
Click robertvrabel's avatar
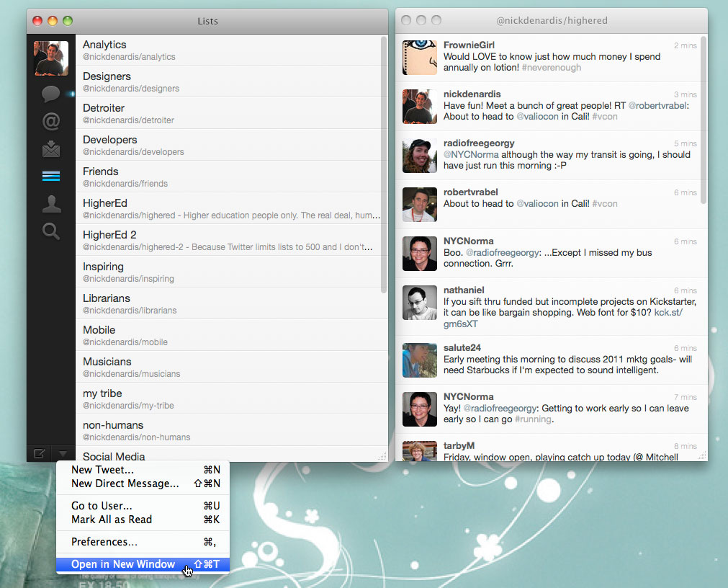[x=420, y=205]
